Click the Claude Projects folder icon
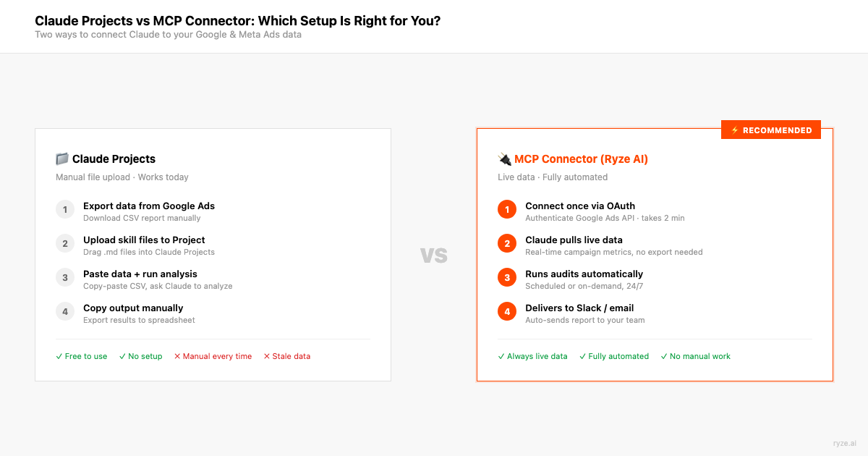868x456 pixels. [62, 159]
